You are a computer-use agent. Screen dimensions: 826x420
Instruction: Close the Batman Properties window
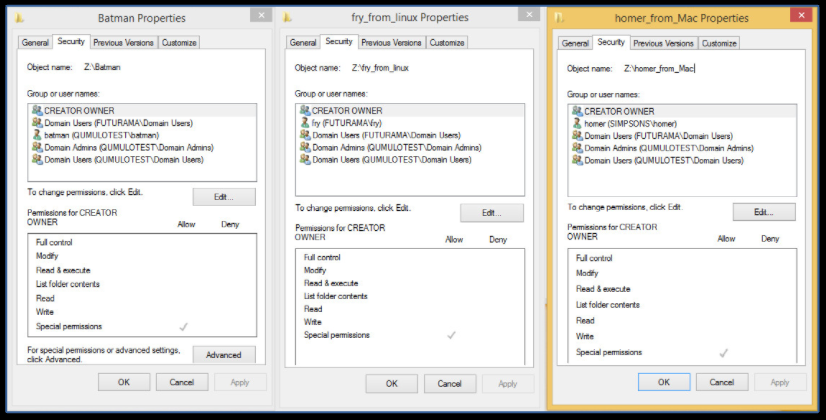pyautogui.click(x=260, y=16)
